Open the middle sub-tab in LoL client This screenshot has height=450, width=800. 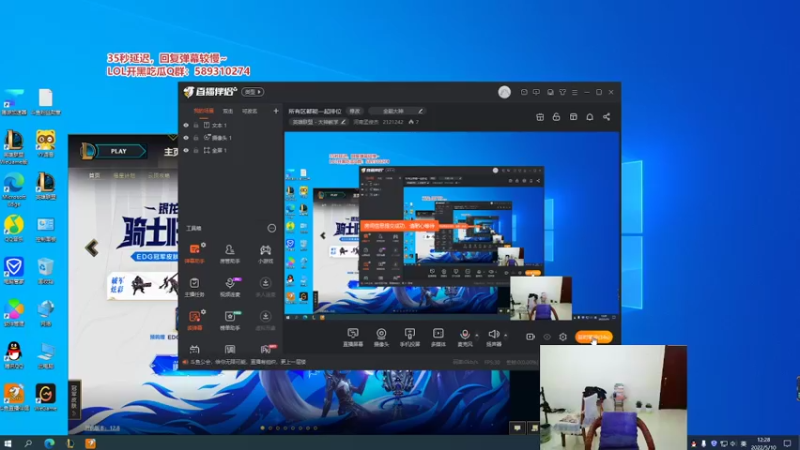click(x=124, y=176)
